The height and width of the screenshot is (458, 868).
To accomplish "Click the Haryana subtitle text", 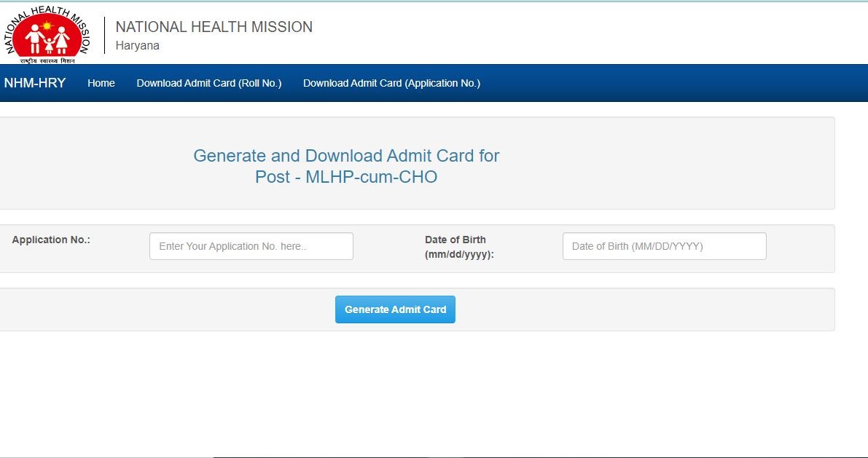I will coord(138,45).
